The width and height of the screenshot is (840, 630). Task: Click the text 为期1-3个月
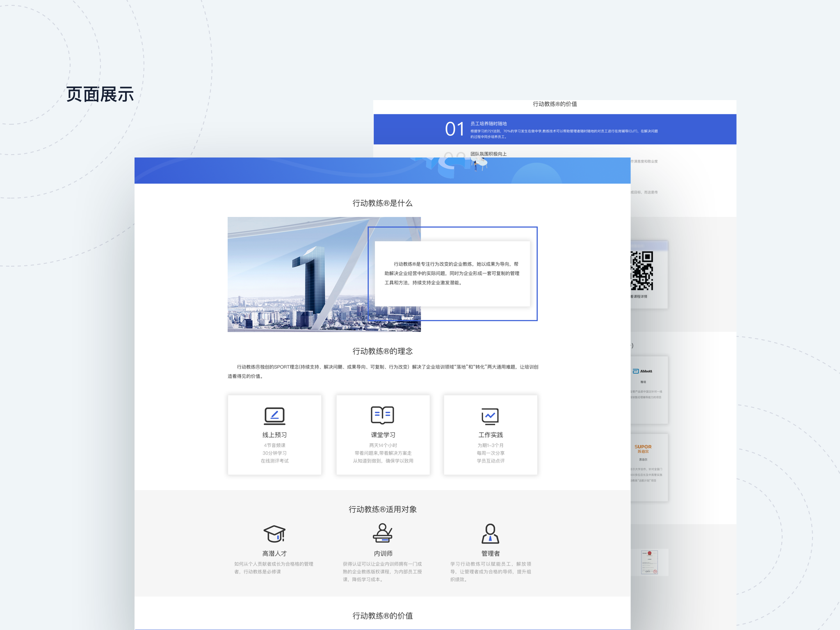click(x=491, y=445)
